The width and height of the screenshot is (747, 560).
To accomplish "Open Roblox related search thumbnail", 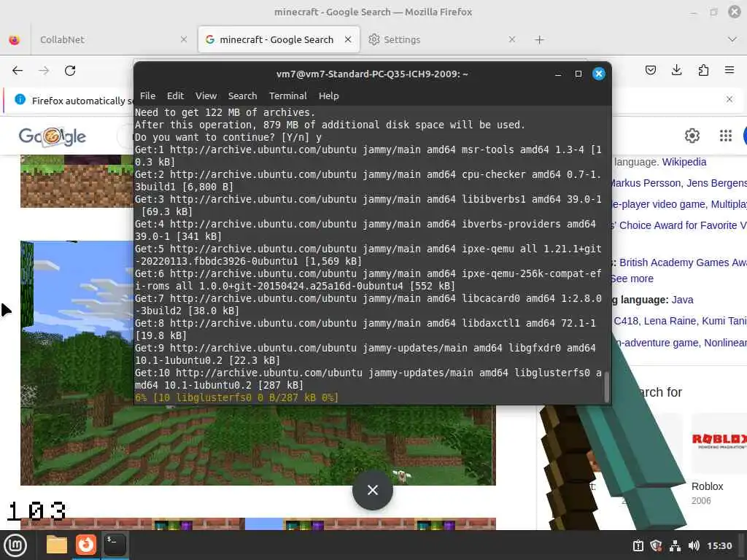I will click(x=719, y=443).
